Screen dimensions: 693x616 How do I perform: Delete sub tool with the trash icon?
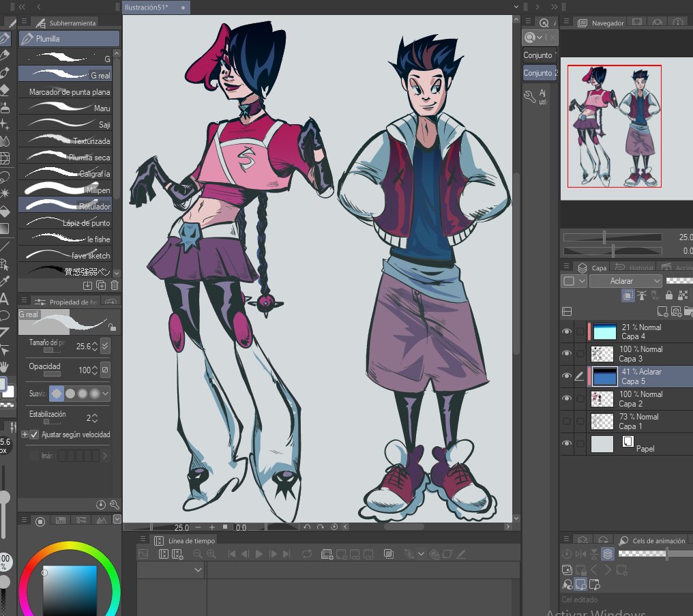click(x=115, y=285)
